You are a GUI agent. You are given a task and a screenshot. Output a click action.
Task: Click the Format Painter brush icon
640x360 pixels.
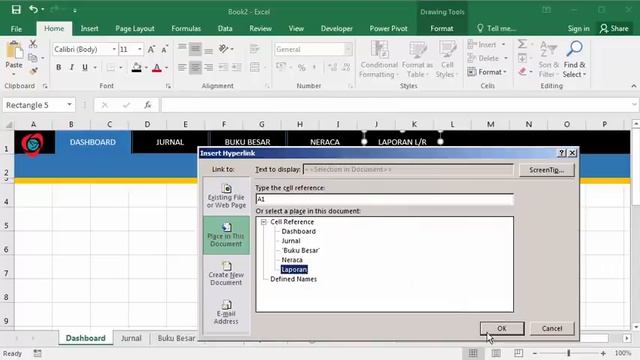tap(33, 71)
